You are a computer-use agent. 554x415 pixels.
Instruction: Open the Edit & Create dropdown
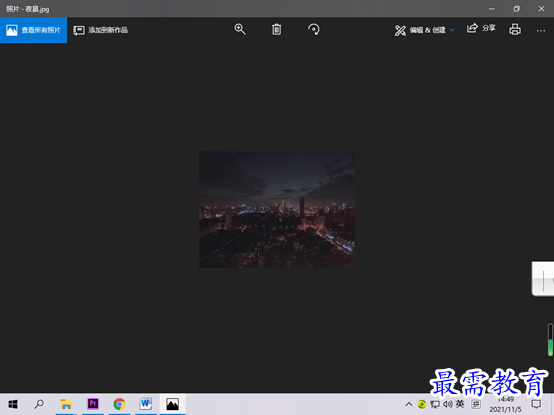click(425, 30)
